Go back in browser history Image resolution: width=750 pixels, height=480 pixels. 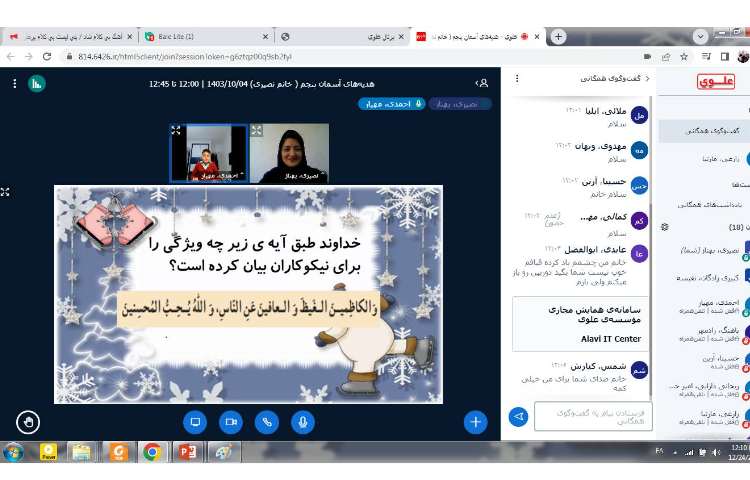(11, 56)
